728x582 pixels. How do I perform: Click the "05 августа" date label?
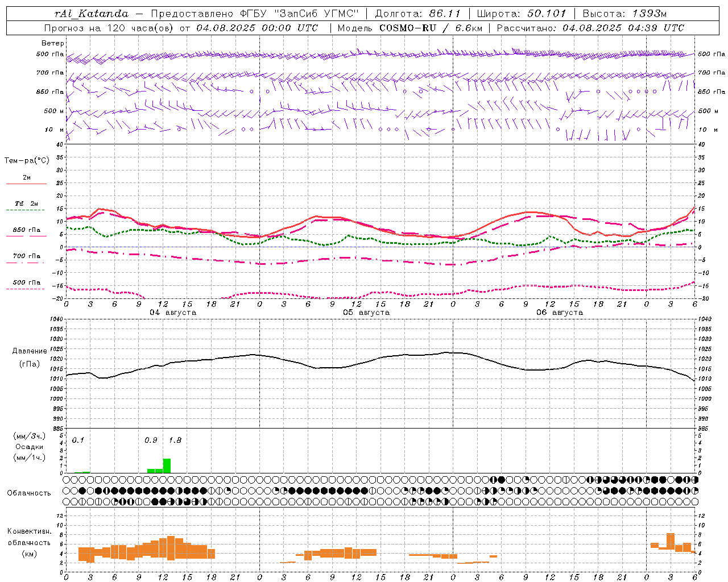coord(366,313)
